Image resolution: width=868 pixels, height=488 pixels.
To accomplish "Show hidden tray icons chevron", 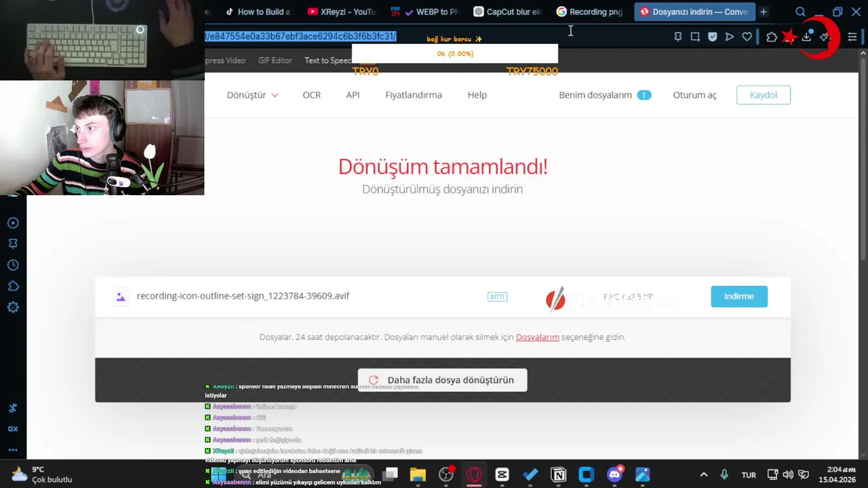I will point(704,474).
